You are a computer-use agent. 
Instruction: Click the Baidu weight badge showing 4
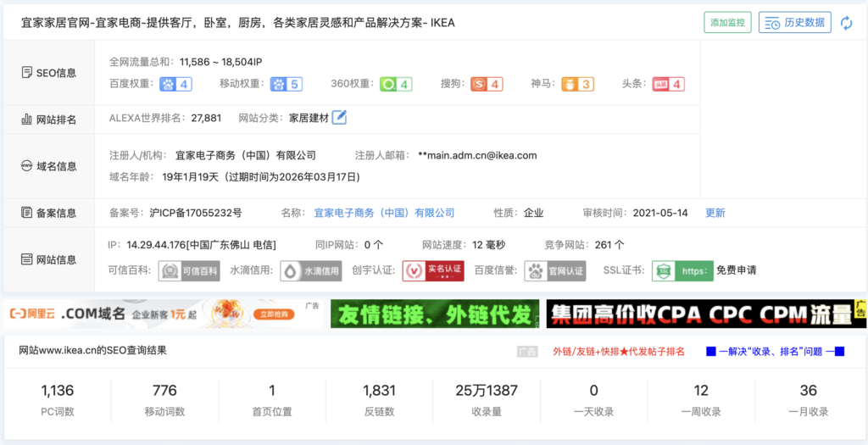(x=176, y=84)
